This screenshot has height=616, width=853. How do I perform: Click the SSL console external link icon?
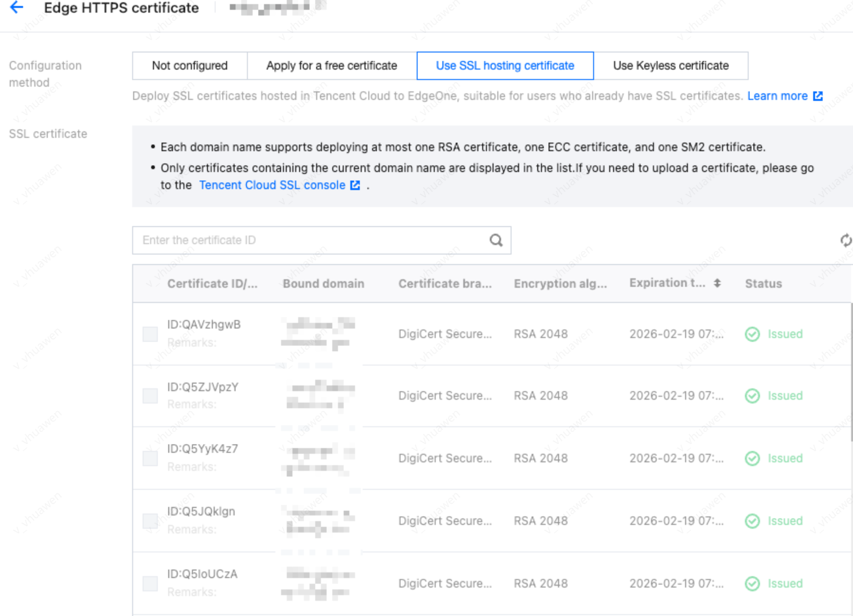[355, 185]
